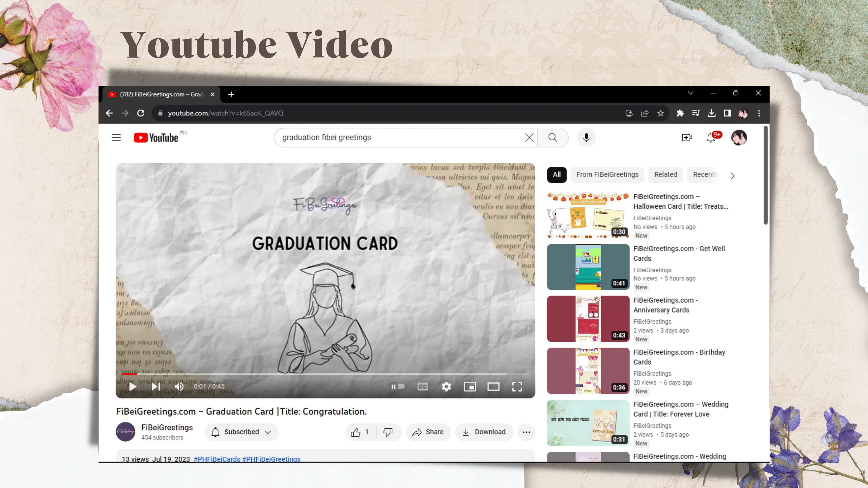Open the Halloween Card video thumbnail
The height and width of the screenshot is (488, 868).
pos(588,215)
